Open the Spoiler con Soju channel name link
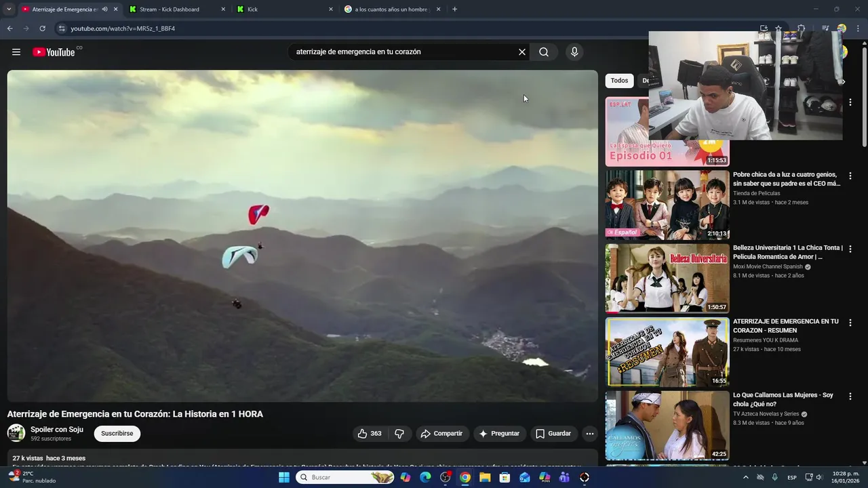This screenshot has height=488, width=868. click(x=57, y=430)
